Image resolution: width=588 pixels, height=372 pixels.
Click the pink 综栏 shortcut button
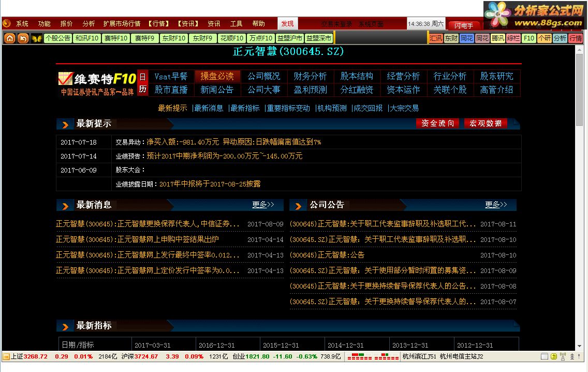(513, 38)
